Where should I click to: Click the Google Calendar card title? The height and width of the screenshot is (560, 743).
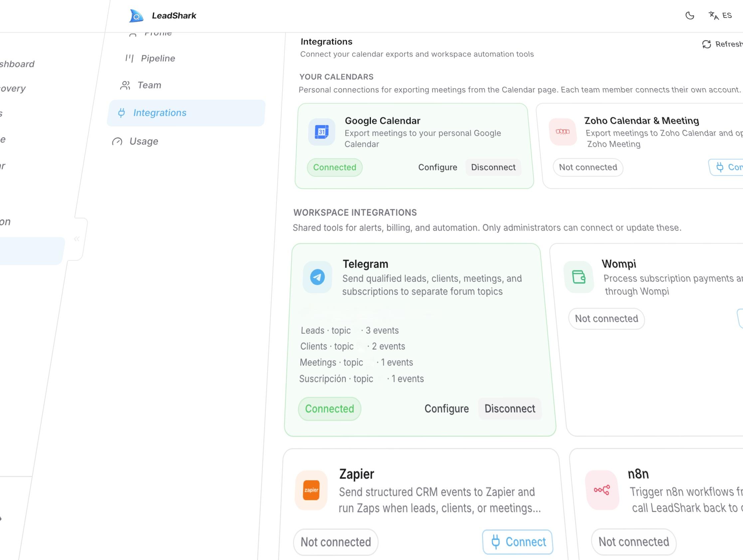pyautogui.click(x=383, y=121)
